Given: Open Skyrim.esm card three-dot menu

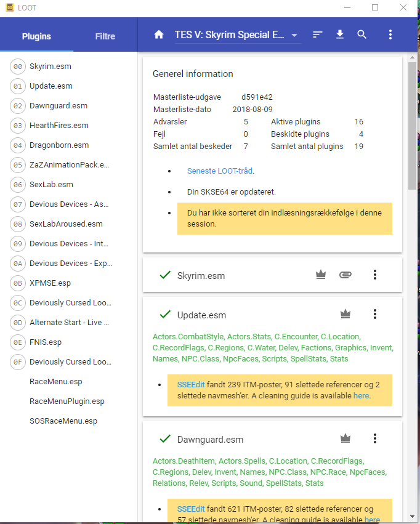Looking at the screenshot, I should [375, 275].
